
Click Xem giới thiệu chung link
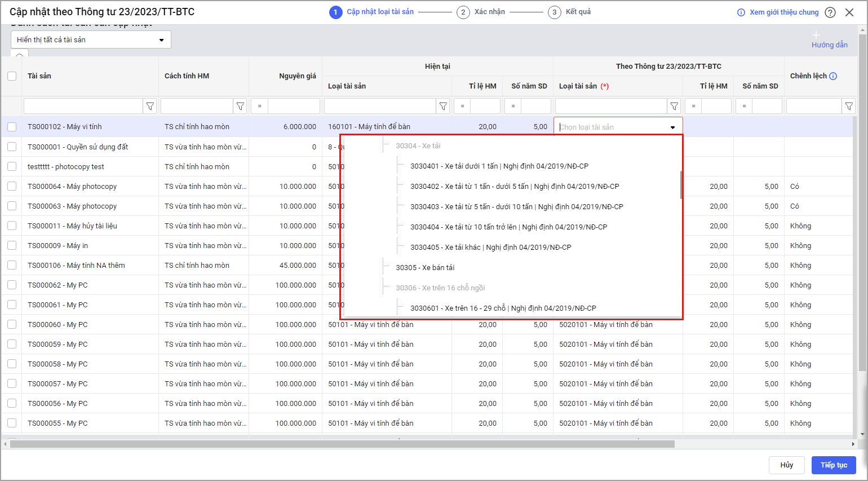click(783, 12)
